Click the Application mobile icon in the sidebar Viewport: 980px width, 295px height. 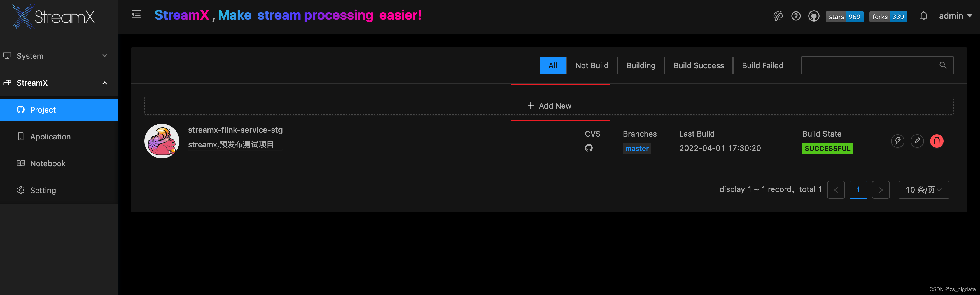tap(20, 136)
